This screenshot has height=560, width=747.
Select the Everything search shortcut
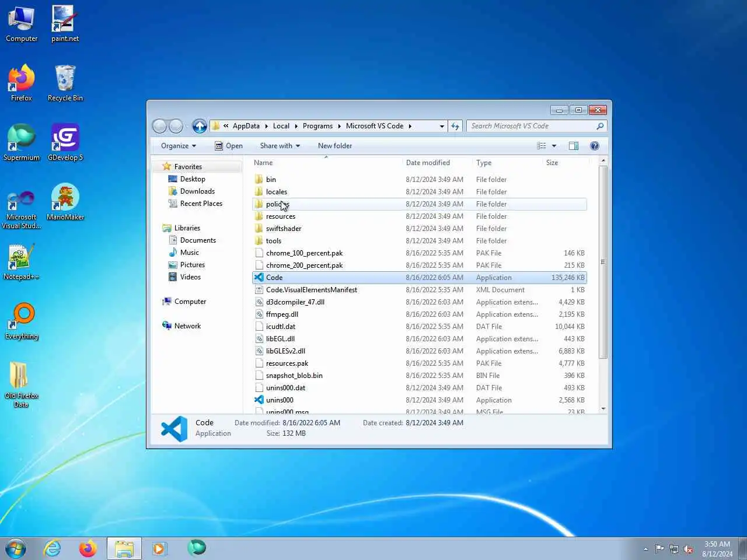click(22, 321)
